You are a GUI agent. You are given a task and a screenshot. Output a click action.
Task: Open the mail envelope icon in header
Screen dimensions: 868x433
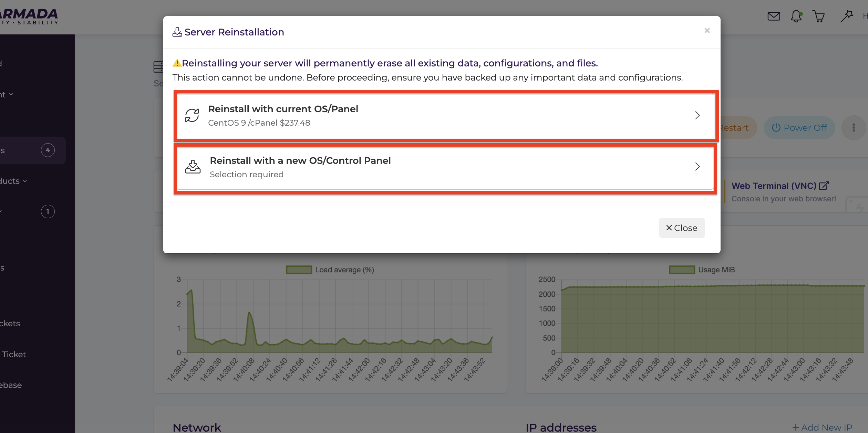(x=774, y=16)
